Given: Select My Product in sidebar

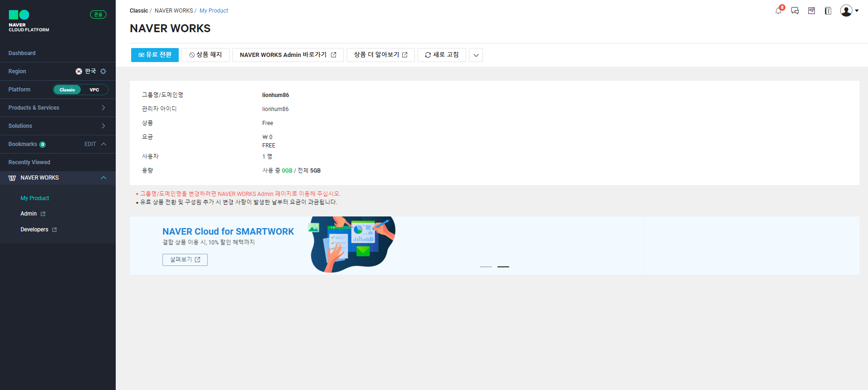Looking at the screenshot, I should (x=35, y=198).
